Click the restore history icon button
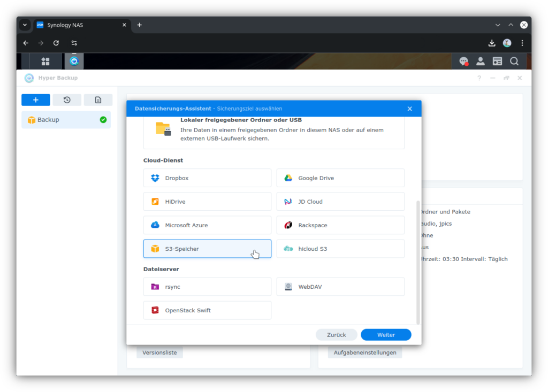This screenshot has width=548, height=392. [67, 100]
